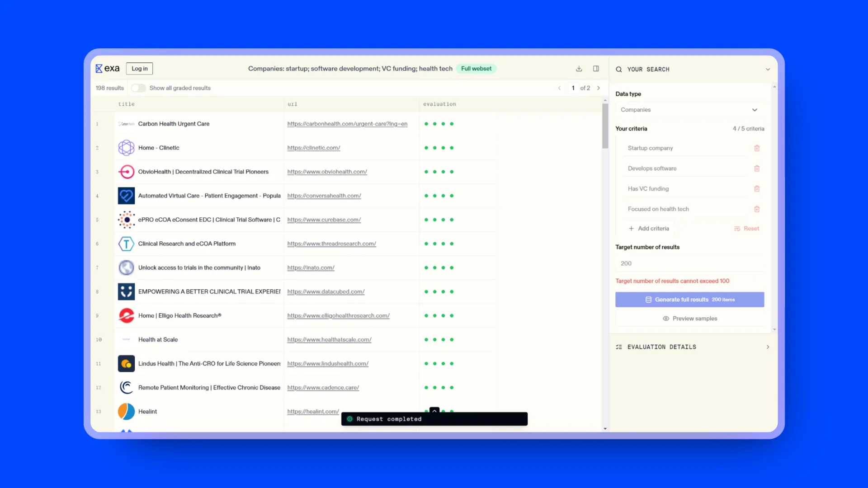Click the Healint logo icon
This screenshot has height=488, width=868.
pos(126,411)
